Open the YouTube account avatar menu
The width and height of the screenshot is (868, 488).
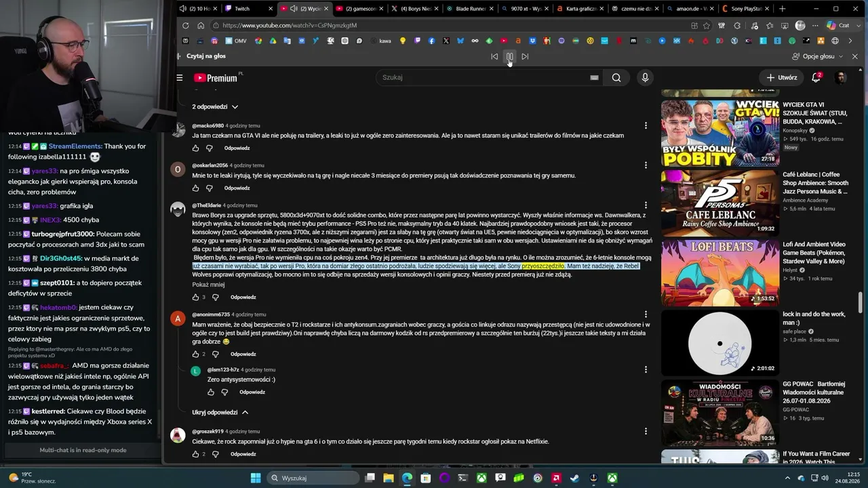point(841,77)
